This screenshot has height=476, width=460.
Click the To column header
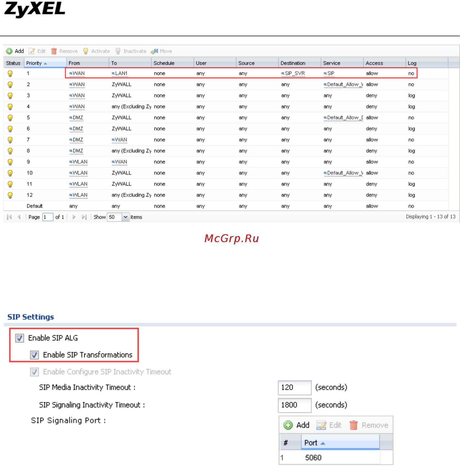130,63
